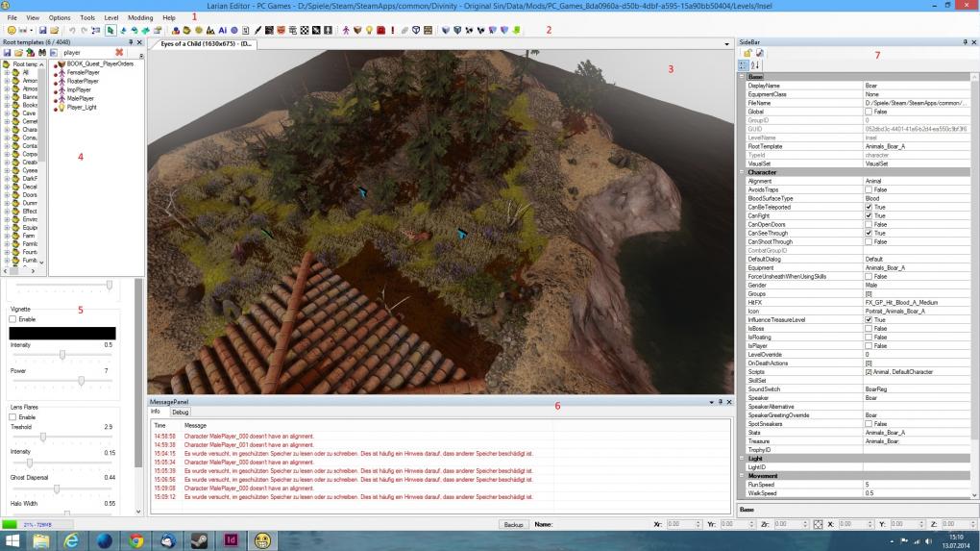The width and height of the screenshot is (980, 551).
Task: Enable the Vignette checkbox
Action: point(12,319)
